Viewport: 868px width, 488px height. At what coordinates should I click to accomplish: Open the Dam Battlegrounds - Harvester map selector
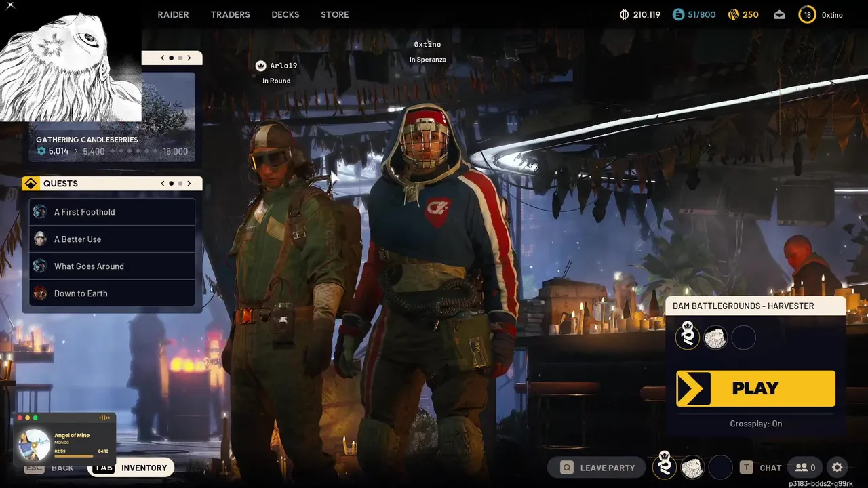tap(755, 306)
